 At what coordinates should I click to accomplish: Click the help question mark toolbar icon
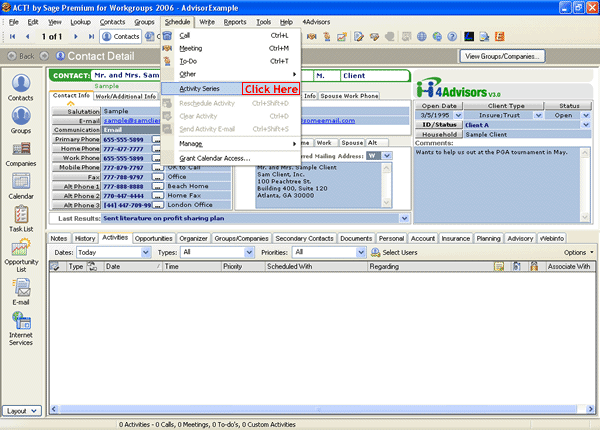click(452, 36)
